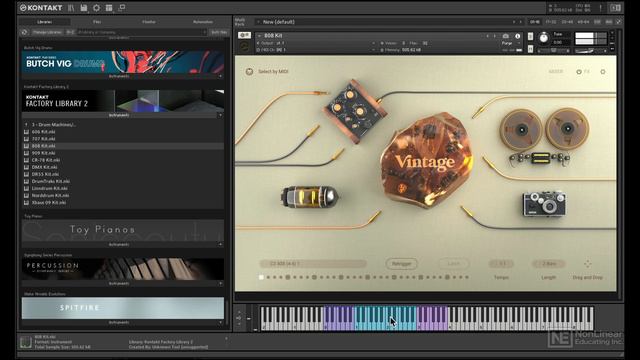Click the amber Vintage centerpiece
Image resolution: width=640 pixels, height=360 pixels.
coord(427,160)
